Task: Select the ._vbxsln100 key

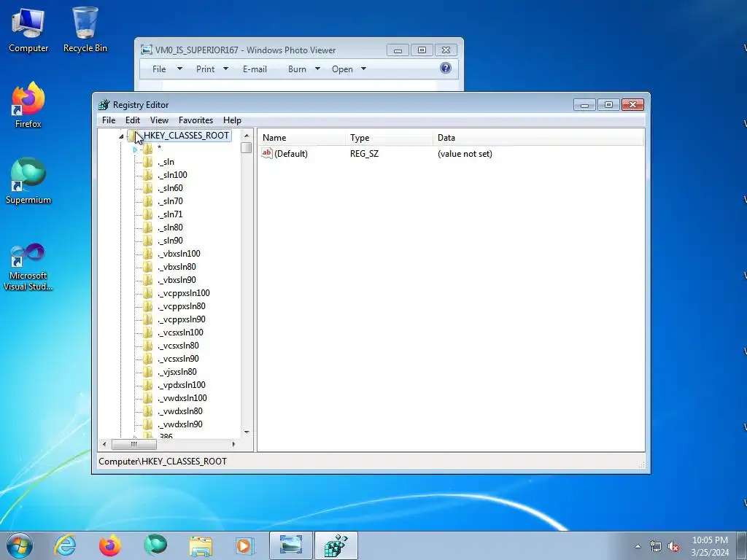Action: click(179, 254)
